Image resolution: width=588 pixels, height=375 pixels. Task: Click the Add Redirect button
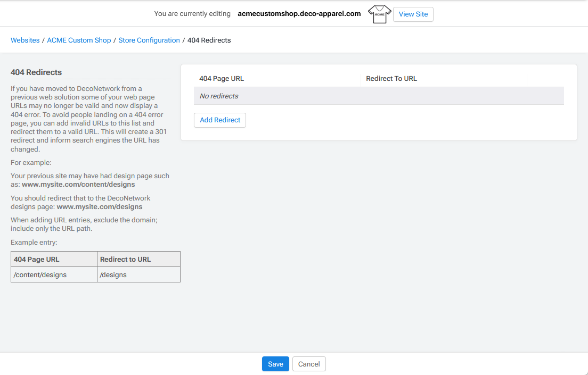(x=219, y=120)
